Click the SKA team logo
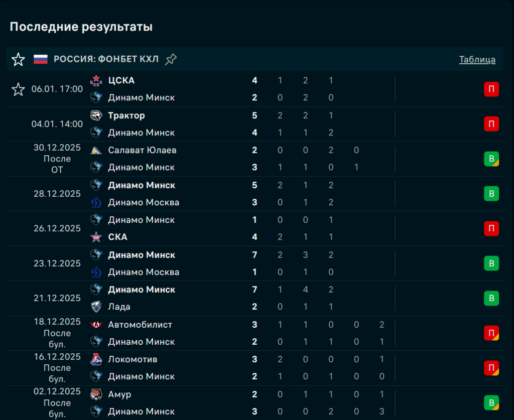 click(96, 237)
